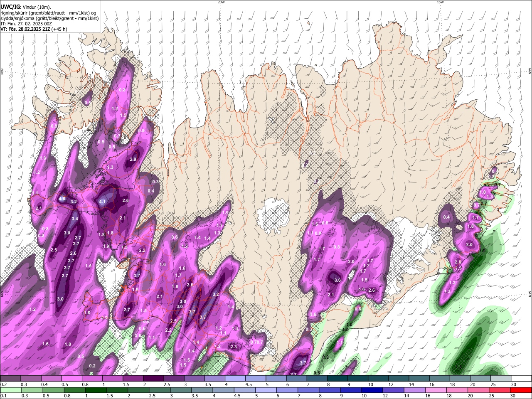This screenshot has width=532, height=399.
Task: Click the '(+45 h)' forecast offset text
Action: click(59, 29)
